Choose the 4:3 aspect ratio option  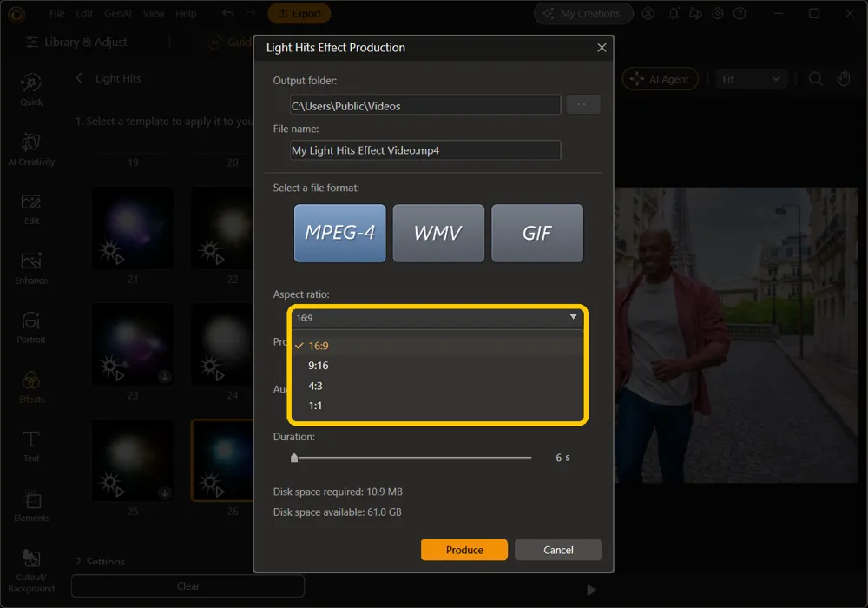(x=437, y=386)
